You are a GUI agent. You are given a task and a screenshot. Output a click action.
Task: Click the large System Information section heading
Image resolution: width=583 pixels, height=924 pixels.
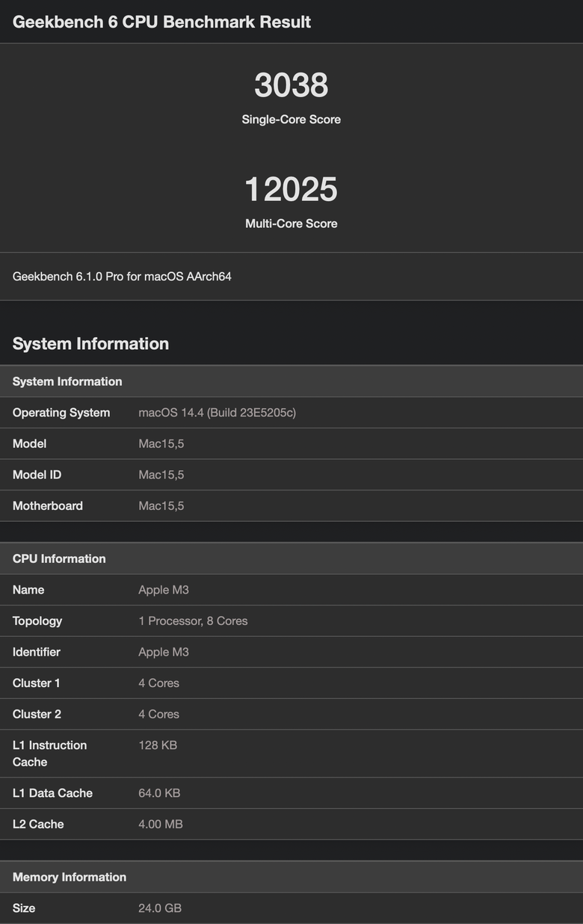point(90,343)
